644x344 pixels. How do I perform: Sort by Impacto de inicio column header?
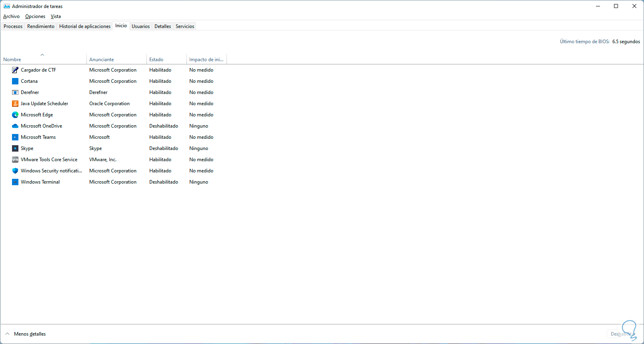point(207,59)
